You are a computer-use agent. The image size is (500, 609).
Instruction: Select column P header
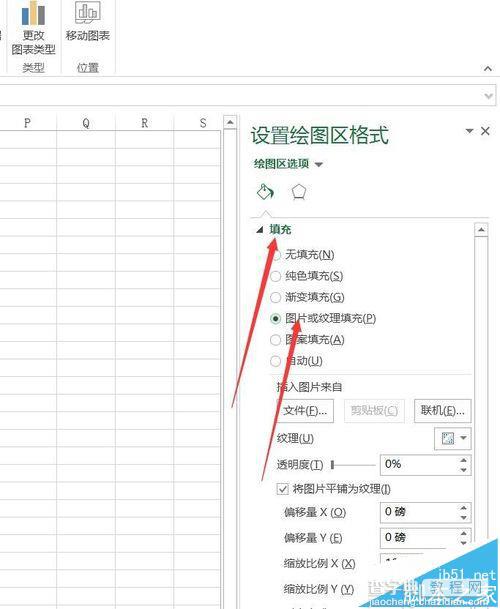(x=27, y=123)
